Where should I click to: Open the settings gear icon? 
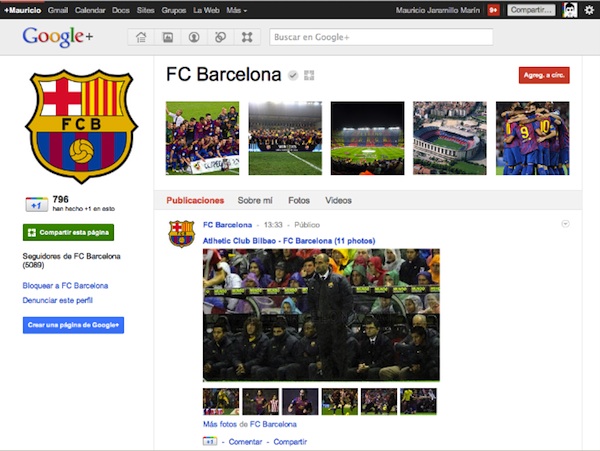click(x=589, y=10)
